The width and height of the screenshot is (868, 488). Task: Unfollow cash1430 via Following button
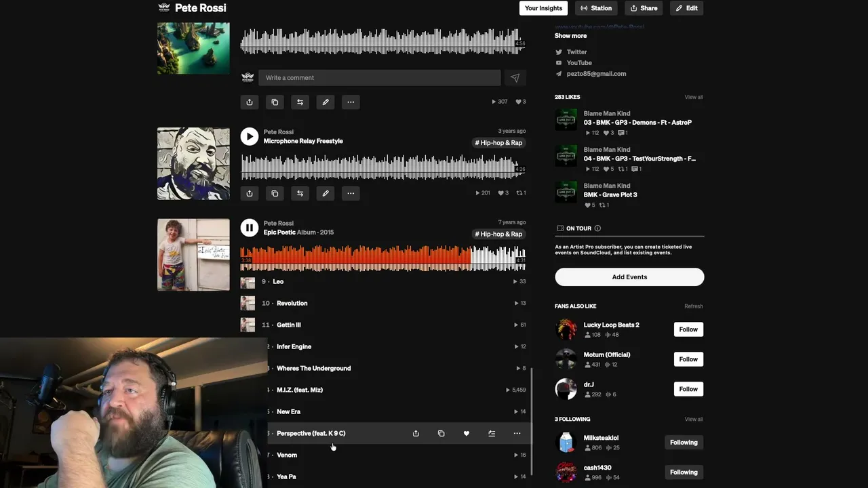[684, 472]
